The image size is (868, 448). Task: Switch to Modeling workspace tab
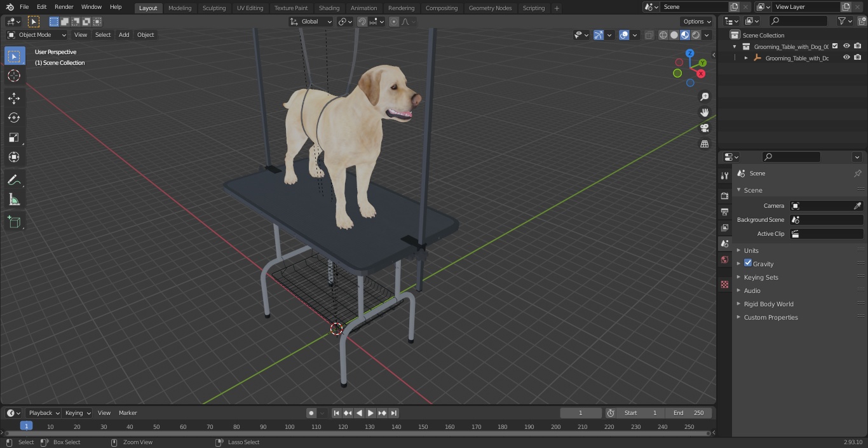[x=180, y=8]
